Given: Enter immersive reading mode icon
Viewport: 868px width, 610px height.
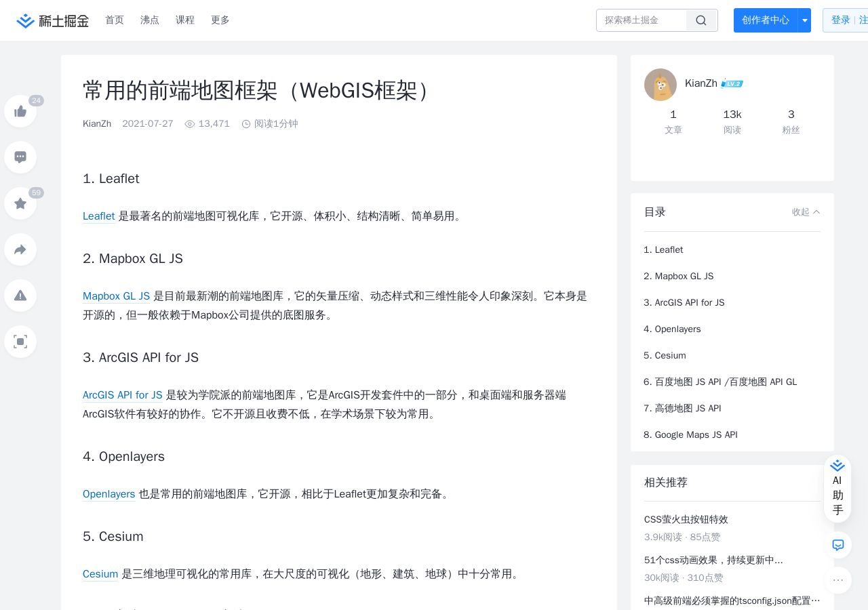Looking at the screenshot, I should [x=20, y=342].
